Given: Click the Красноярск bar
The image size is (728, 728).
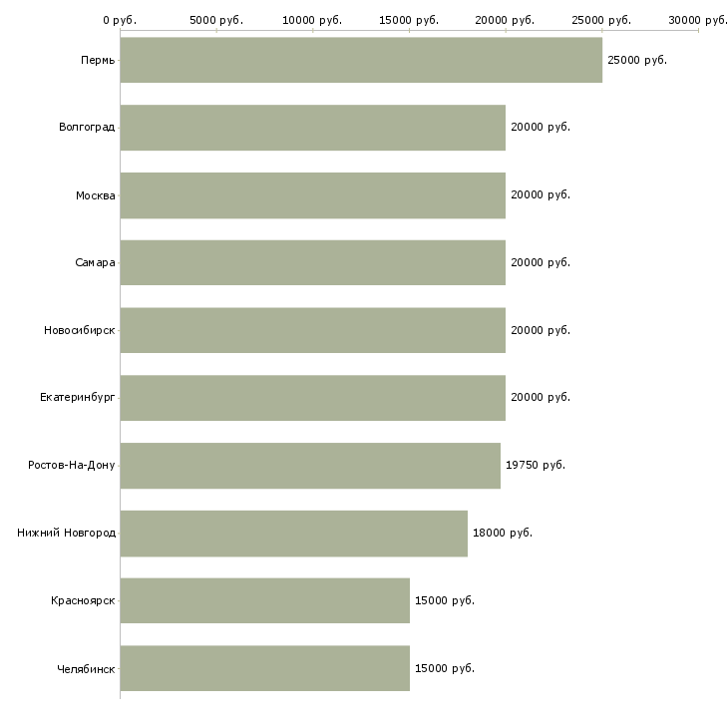Looking at the screenshot, I should pos(264,600).
